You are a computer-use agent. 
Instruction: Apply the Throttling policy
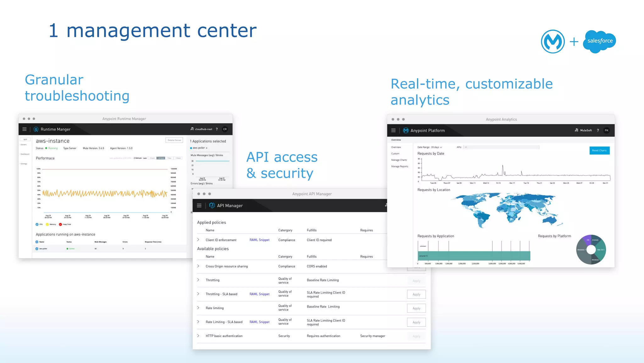click(416, 281)
